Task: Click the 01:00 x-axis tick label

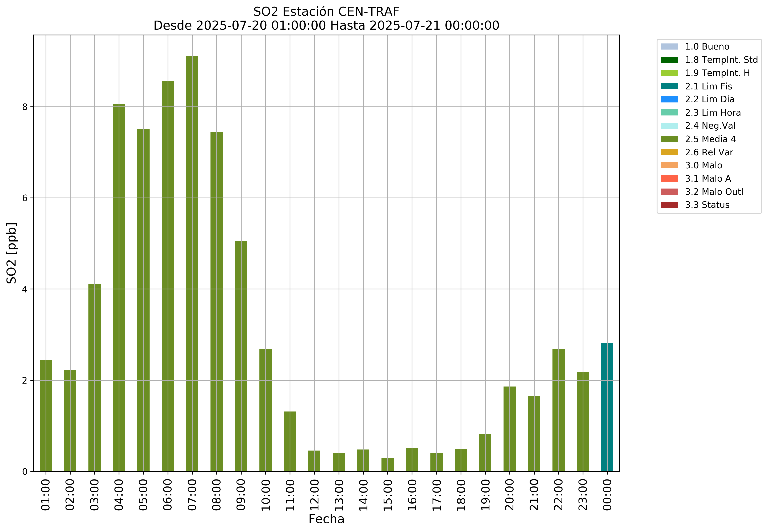Action: (x=46, y=495)
